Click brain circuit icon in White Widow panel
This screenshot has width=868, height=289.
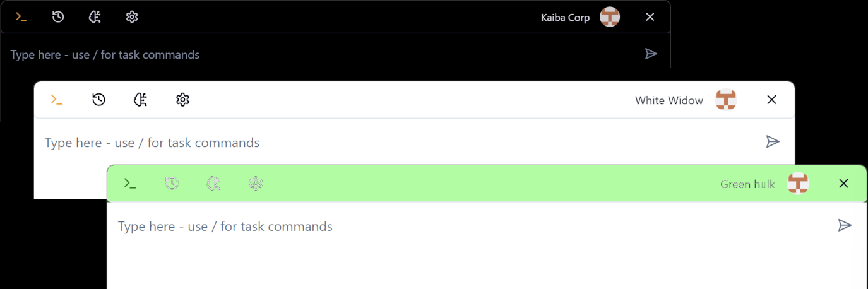point(141,100)
